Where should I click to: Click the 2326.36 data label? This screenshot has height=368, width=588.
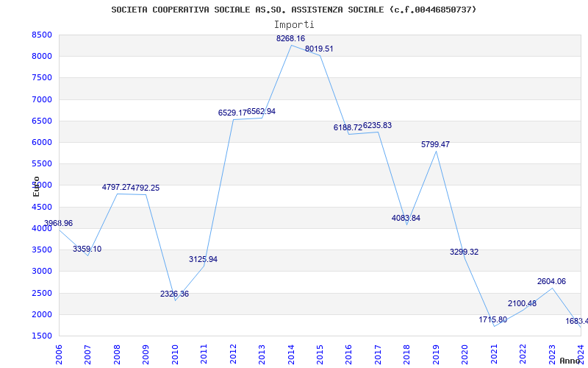pyautogui.click(x=174, y=294)
